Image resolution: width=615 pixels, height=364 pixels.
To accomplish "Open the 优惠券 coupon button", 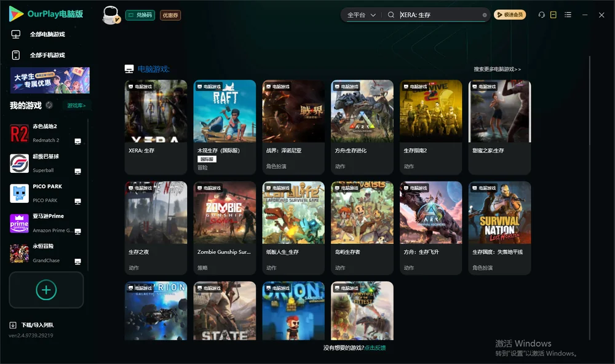I will click(170, 15).
